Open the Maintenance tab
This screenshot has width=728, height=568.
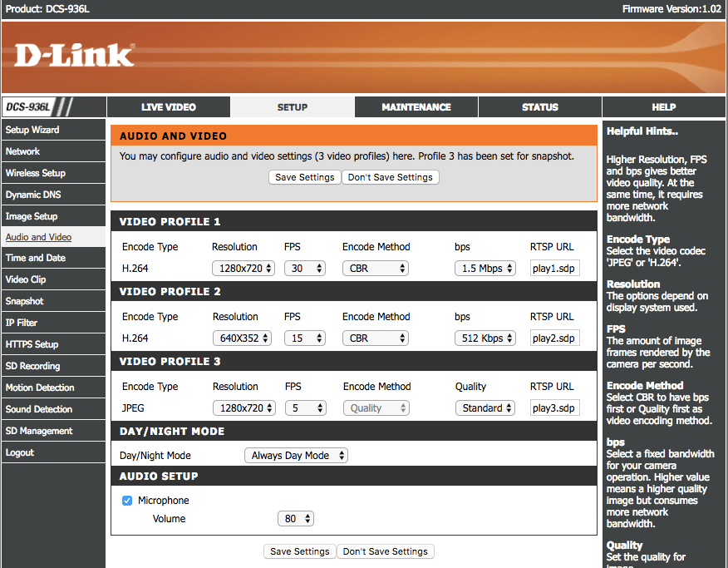(x=416, y=107)
